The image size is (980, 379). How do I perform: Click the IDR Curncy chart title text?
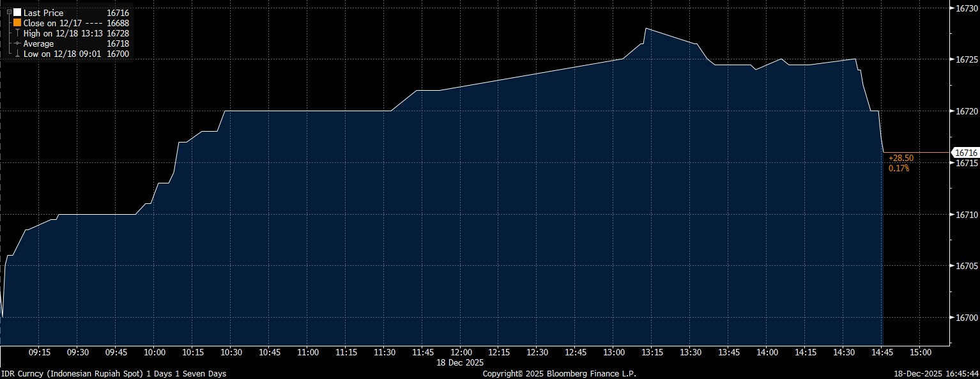coord(113,373)
